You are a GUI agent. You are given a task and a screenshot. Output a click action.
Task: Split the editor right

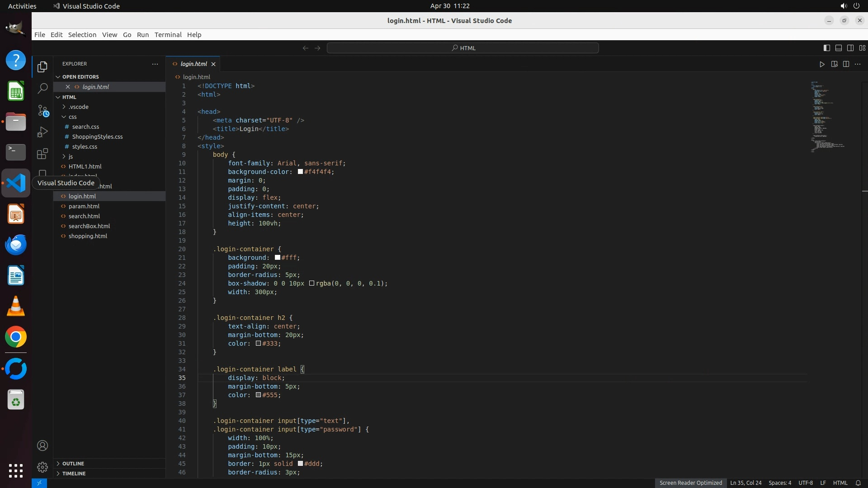846,64
